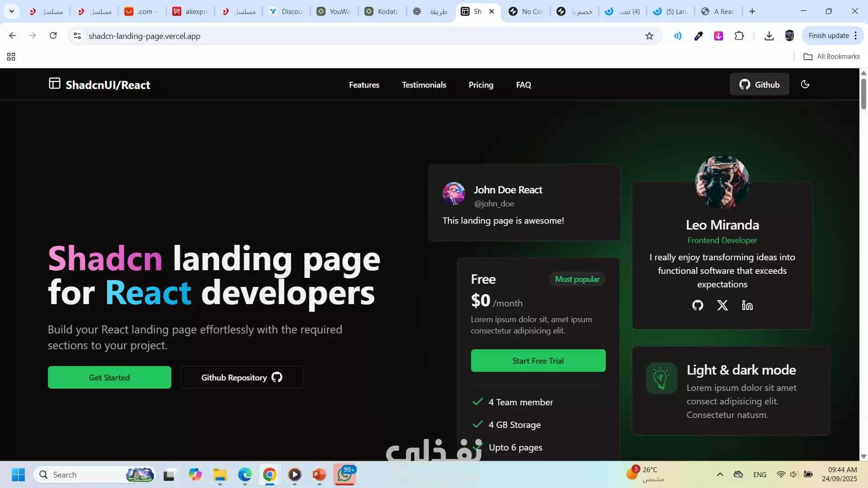Go to the Pricing nav item
This screenshot has height=488, width=868.
tap(481, 85)
